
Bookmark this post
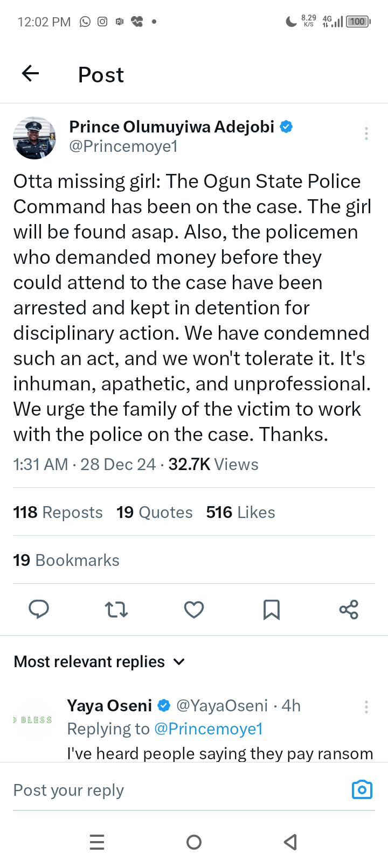(271, 610)
